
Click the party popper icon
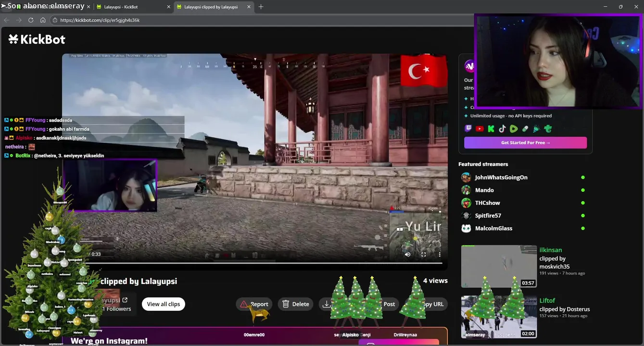point(536,129)
